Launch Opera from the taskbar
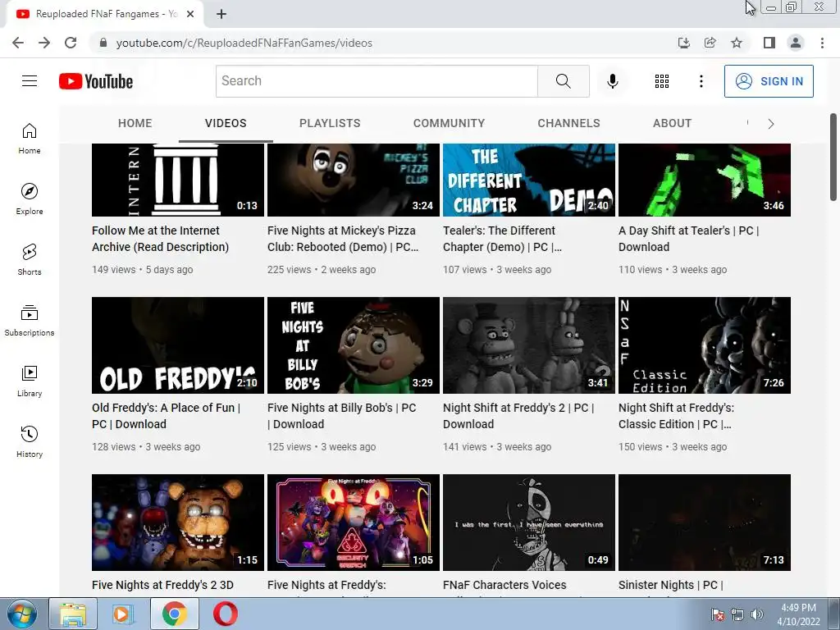This screenshot has height=630, width=840. click(x=225, y=614)
